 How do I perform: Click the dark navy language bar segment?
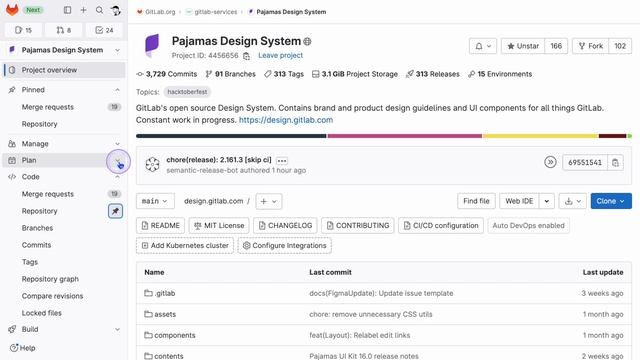click(x=231, y=136)
